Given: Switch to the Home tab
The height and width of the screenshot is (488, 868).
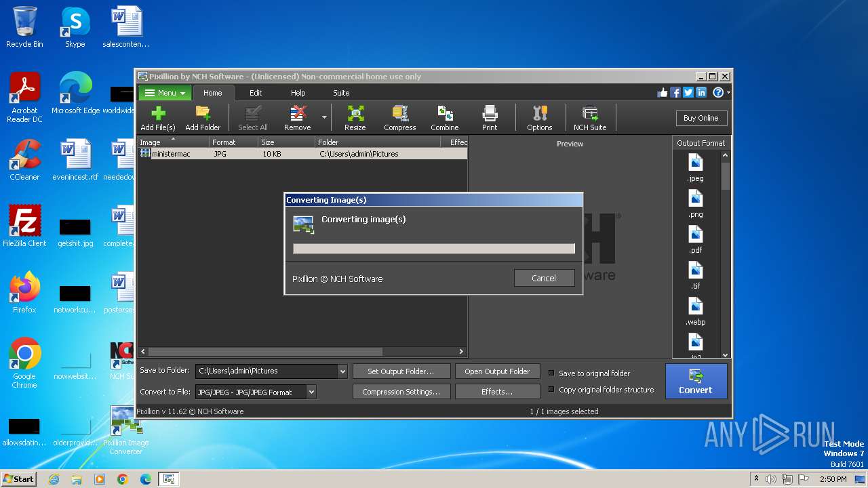Looking at the screenshot, I should (x=213, y=93).
